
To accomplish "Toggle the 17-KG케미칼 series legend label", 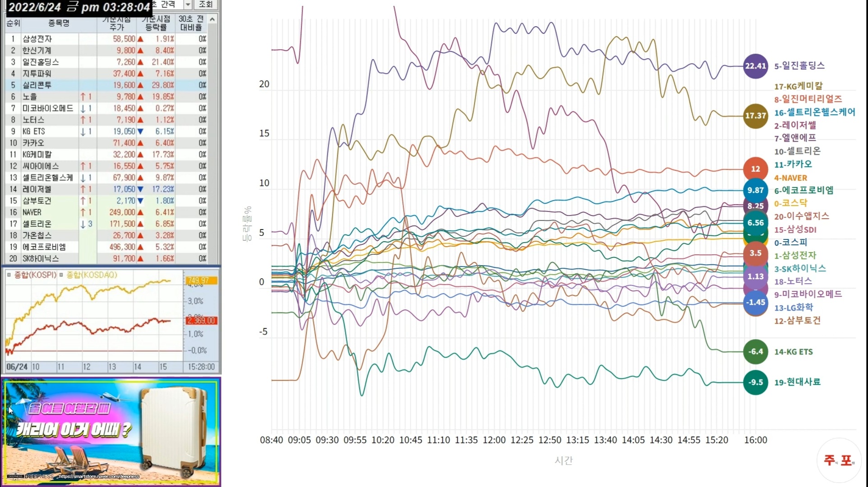I will tap(798, 86).
